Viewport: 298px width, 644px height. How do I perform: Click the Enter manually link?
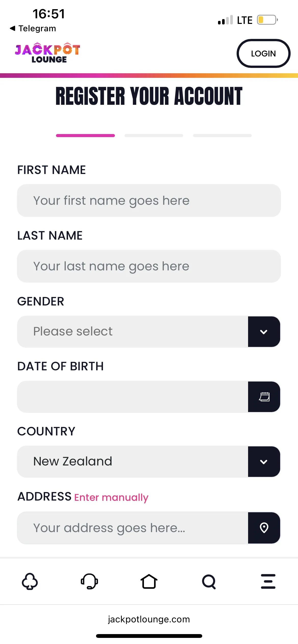(x=111, y=497)
